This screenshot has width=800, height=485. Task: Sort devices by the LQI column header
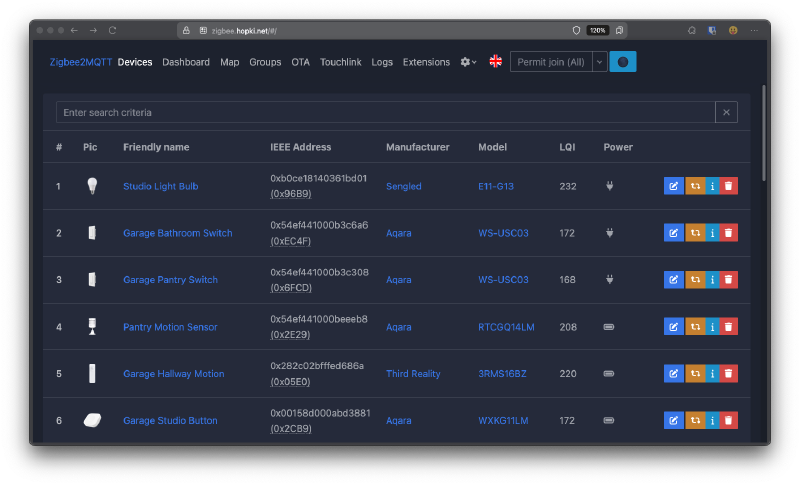[x=567, y=147]
